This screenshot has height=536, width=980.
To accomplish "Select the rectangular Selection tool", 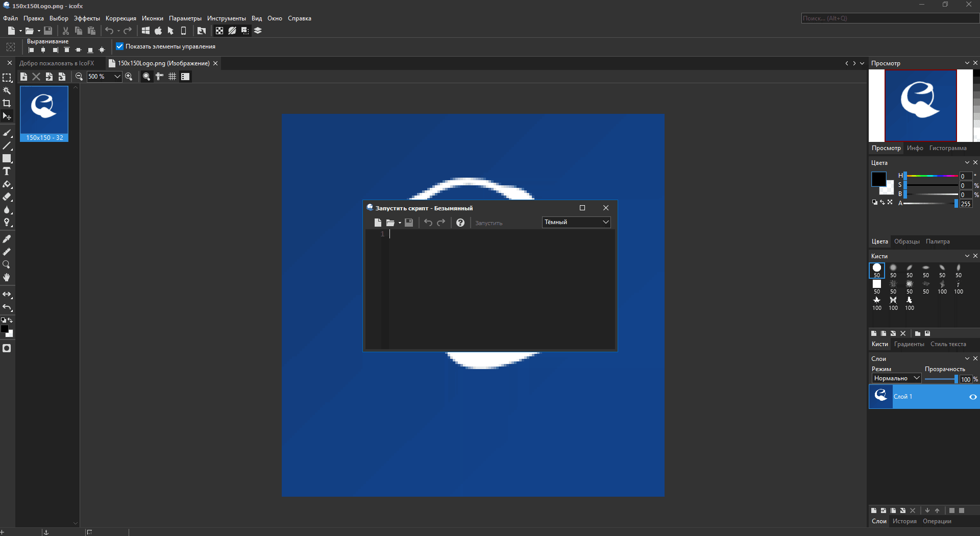I will (x=7, y=78).
